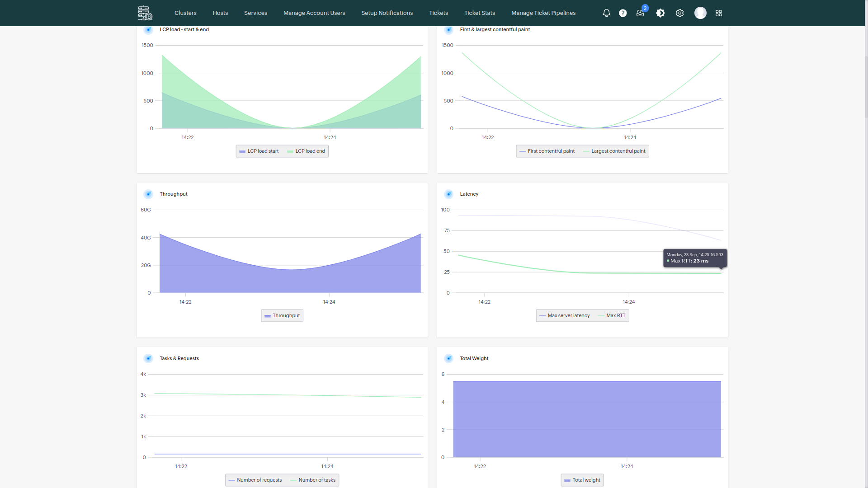
Task: Click 4k axis label in Tasks & Requests
Action: [143, 375]
